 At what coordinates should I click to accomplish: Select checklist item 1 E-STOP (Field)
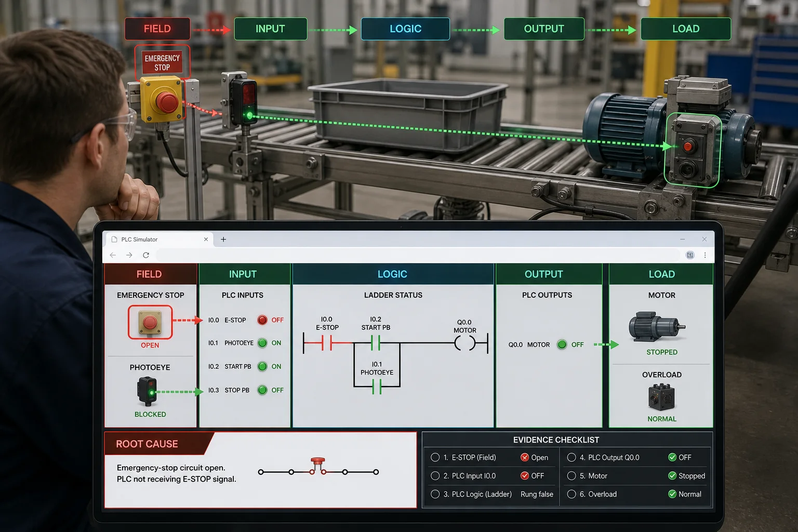(435, 458)
